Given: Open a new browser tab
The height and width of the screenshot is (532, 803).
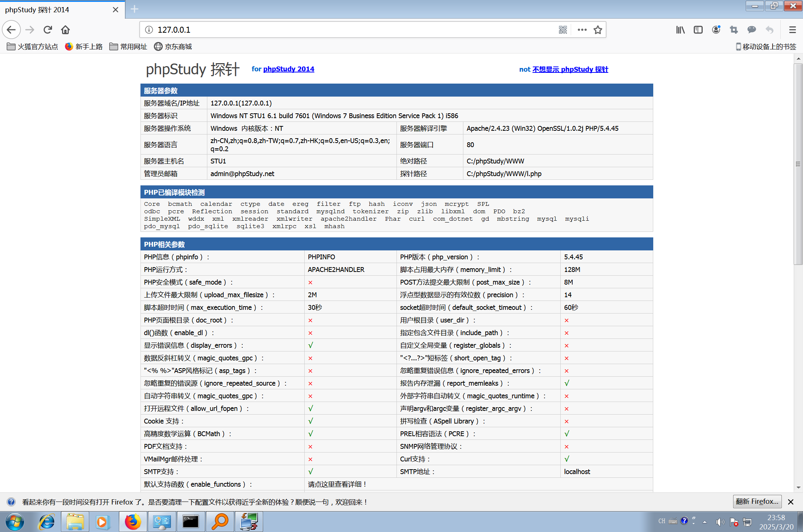Looking at the screenshot, I should tap(135, 9).
